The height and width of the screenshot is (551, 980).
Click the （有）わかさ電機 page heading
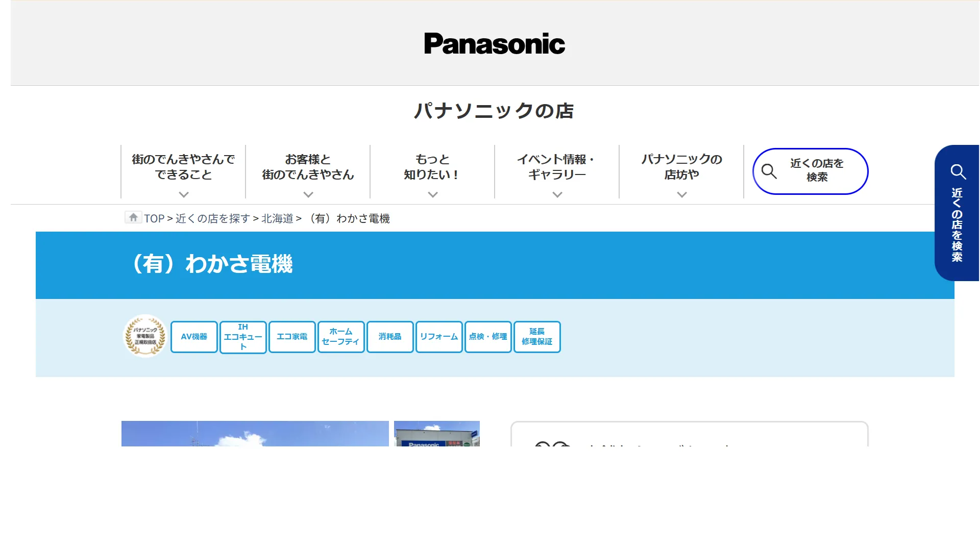click(x=212, y=264)
